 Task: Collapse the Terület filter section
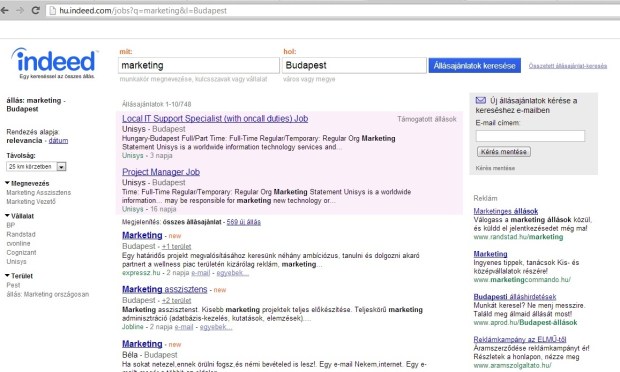point(19,276)
